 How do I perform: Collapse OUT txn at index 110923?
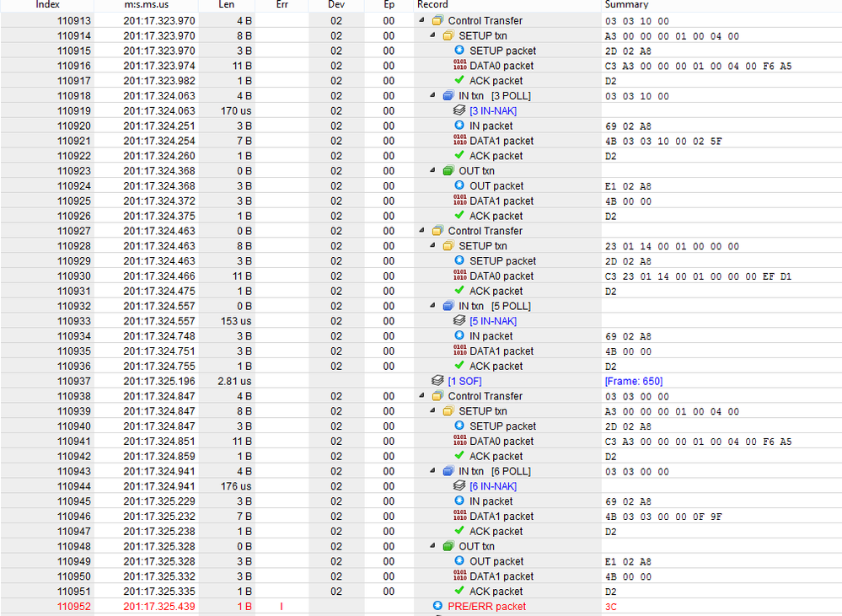(432, 171)
